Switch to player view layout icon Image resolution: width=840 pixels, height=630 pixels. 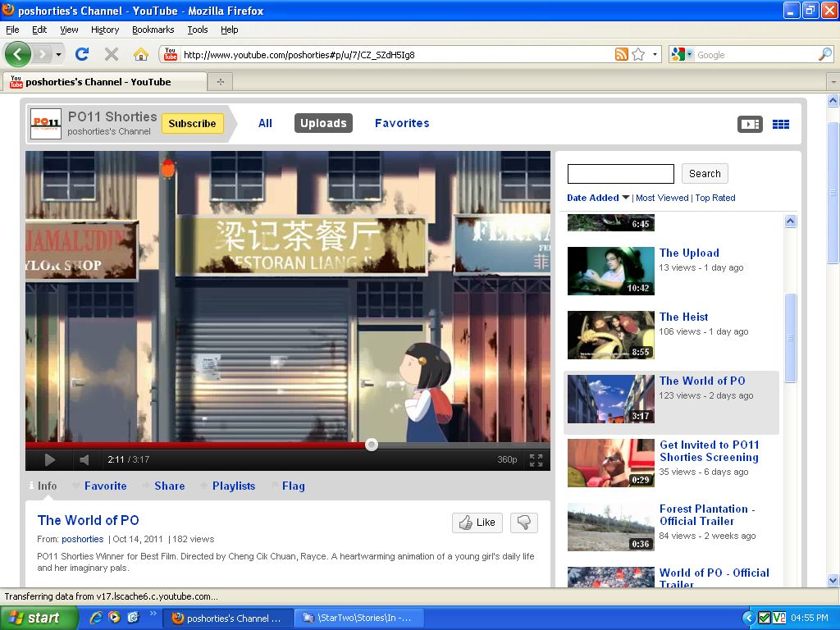tap(750, 124)
